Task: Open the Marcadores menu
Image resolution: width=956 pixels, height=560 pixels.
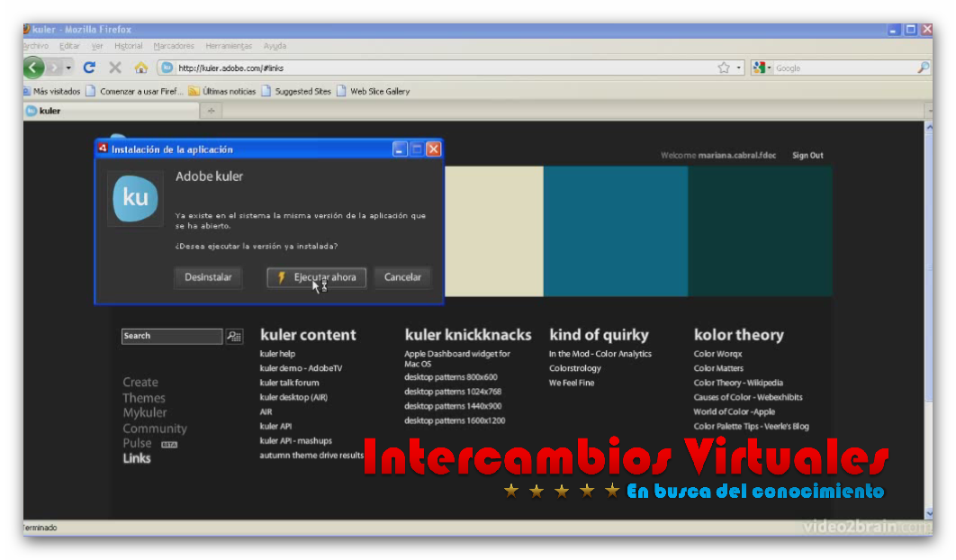Action: [x=173, y=45]
